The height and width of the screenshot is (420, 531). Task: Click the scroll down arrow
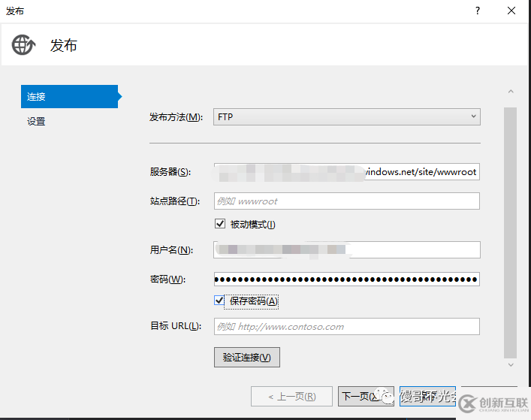[x=511, y=365]
